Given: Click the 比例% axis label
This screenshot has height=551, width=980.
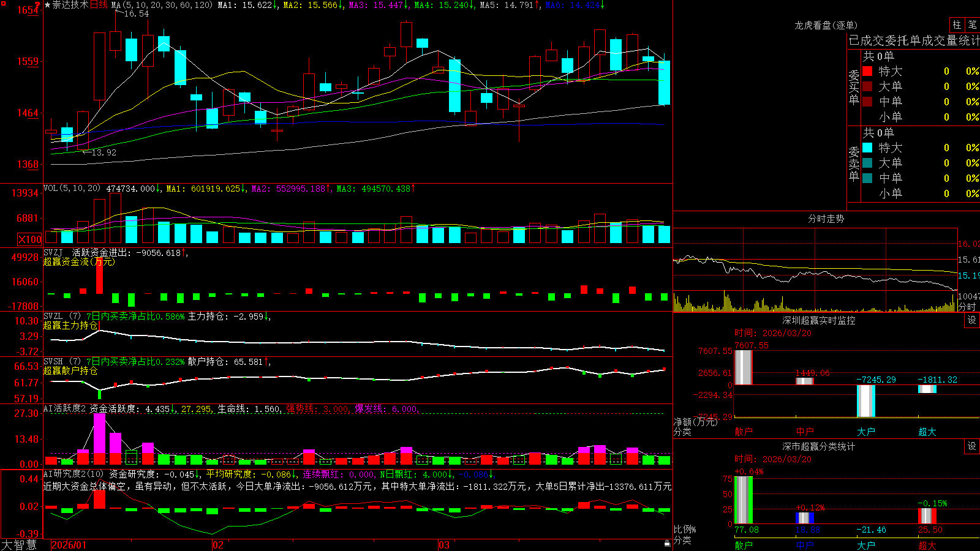Looking at the screenshot, I should (x=685, y=530).
